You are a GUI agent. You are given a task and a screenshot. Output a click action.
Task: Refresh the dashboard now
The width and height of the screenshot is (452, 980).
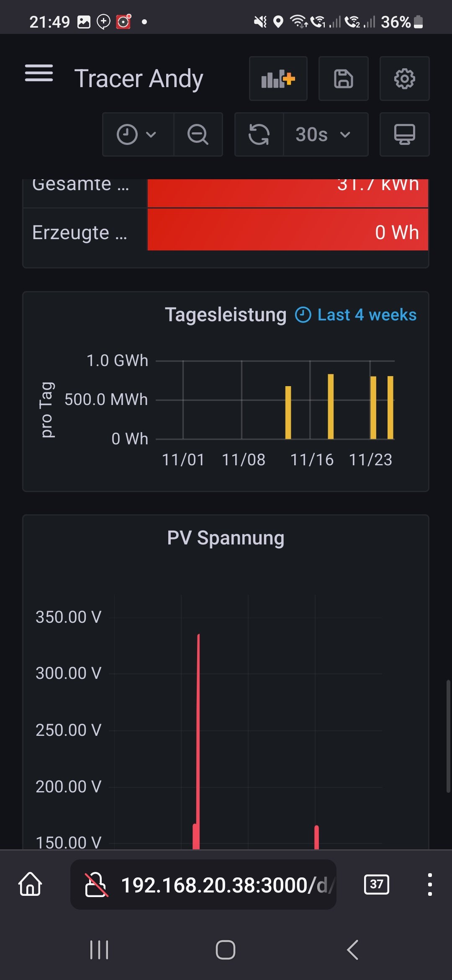click(259, 134)
